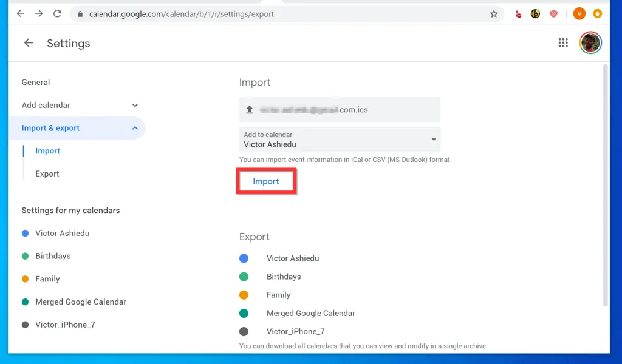Expand the Add calendar section
This screenshot has height=364, width=622.
point(135,105)
